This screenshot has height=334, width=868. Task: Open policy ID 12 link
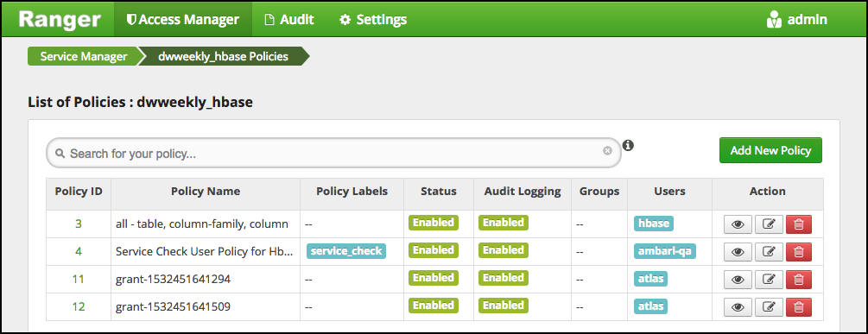click(x=79, y=307)
